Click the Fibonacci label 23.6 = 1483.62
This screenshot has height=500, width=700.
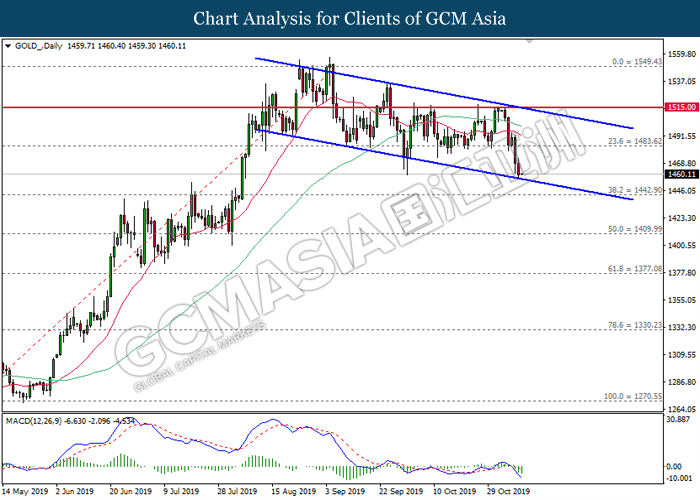pyautogui.click(x=635, y=141)
